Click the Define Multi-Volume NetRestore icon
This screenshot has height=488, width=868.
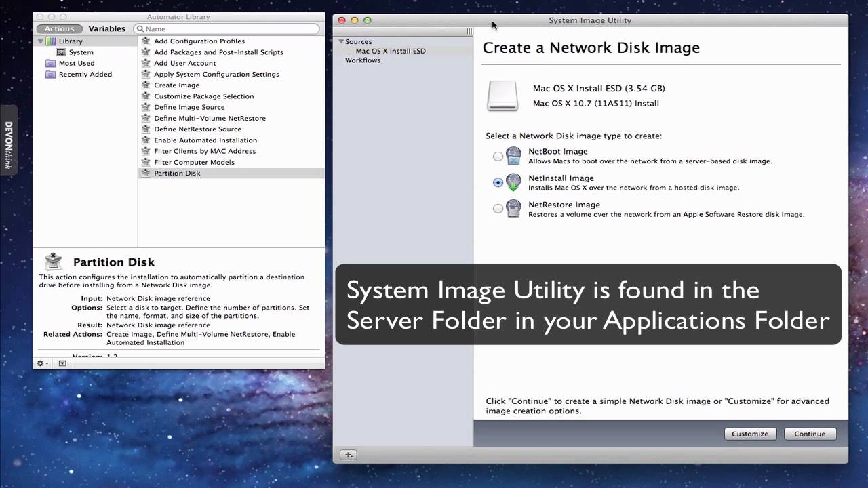coord(146,118)
